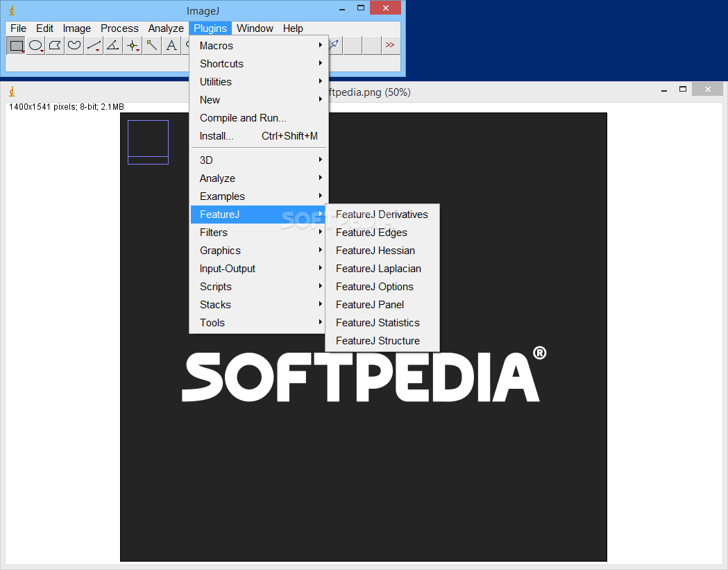Expand the Examples submenu
This screenshot has width=728, height=570.
point(259,196)
